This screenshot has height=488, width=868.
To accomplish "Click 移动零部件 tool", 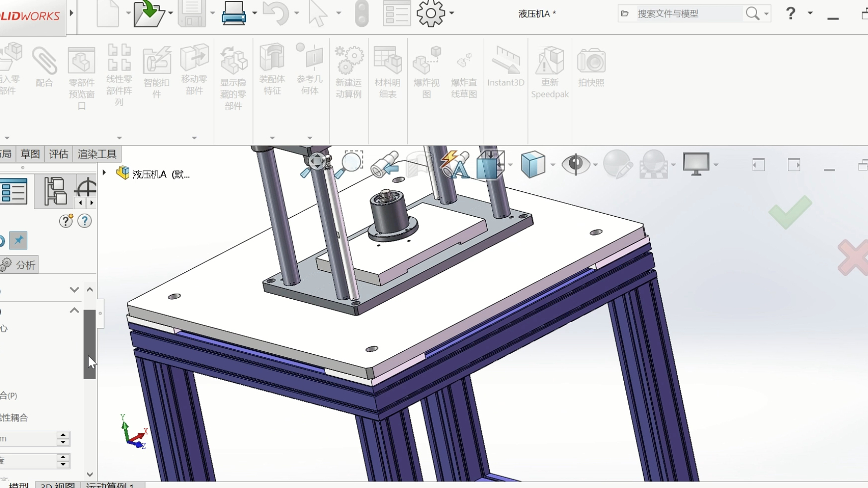I will click(x=194, y=70).
